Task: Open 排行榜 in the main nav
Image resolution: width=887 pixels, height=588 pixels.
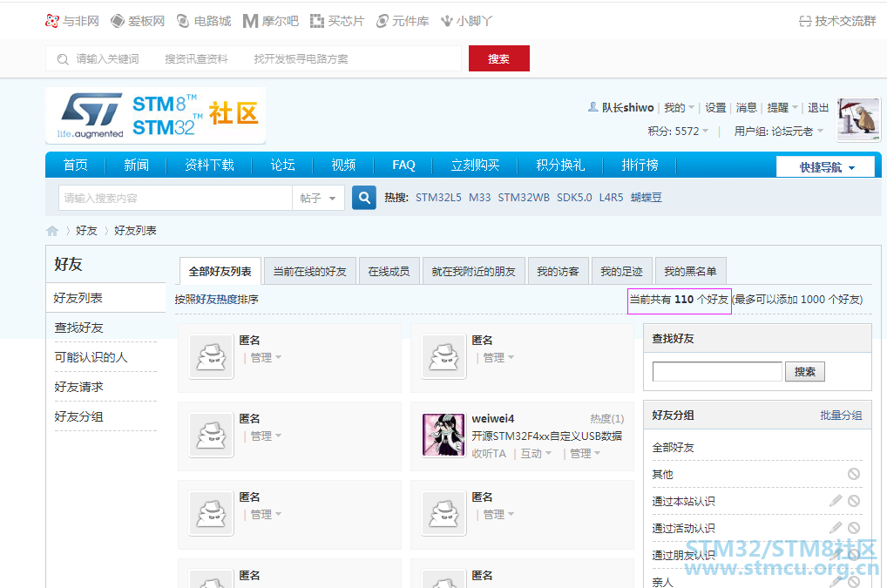Action: coord(640,165)
